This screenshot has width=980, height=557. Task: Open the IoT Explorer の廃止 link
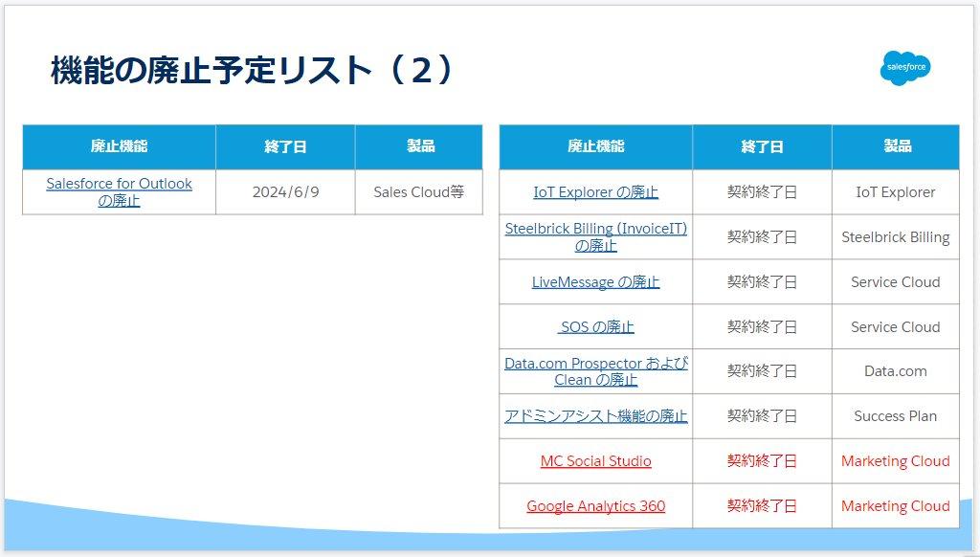click(595, 192)
